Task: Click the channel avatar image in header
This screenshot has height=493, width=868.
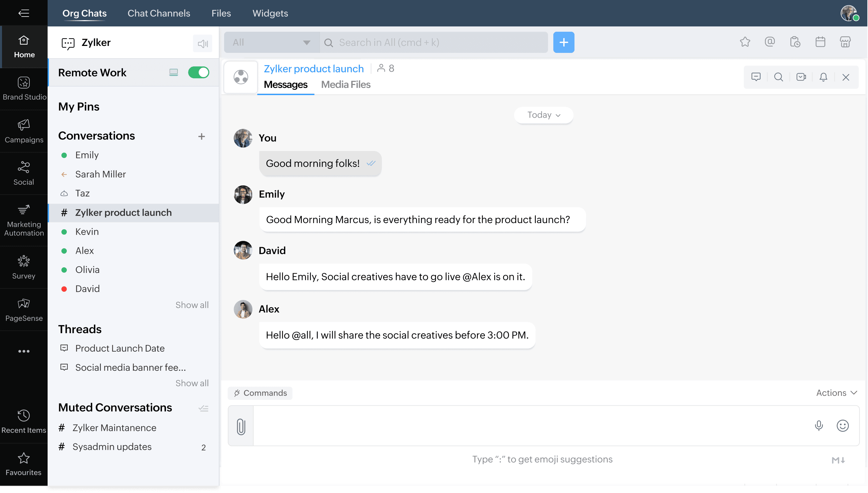Action: (241, 77)
